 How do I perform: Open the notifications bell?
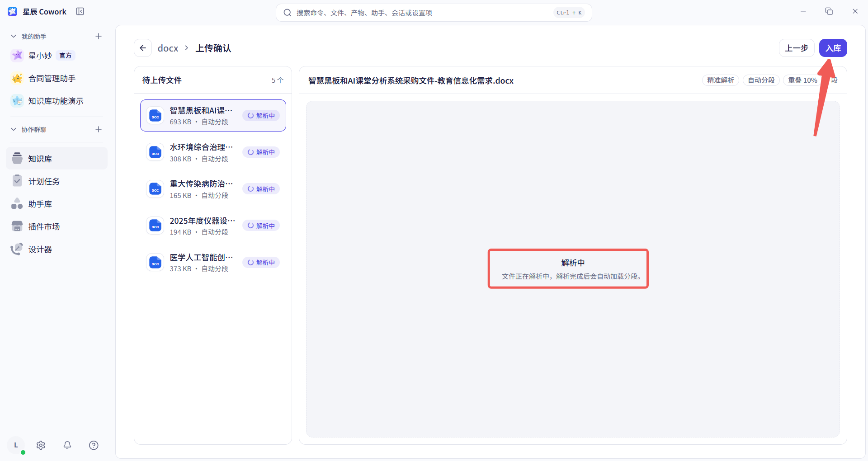pos(67,445)
